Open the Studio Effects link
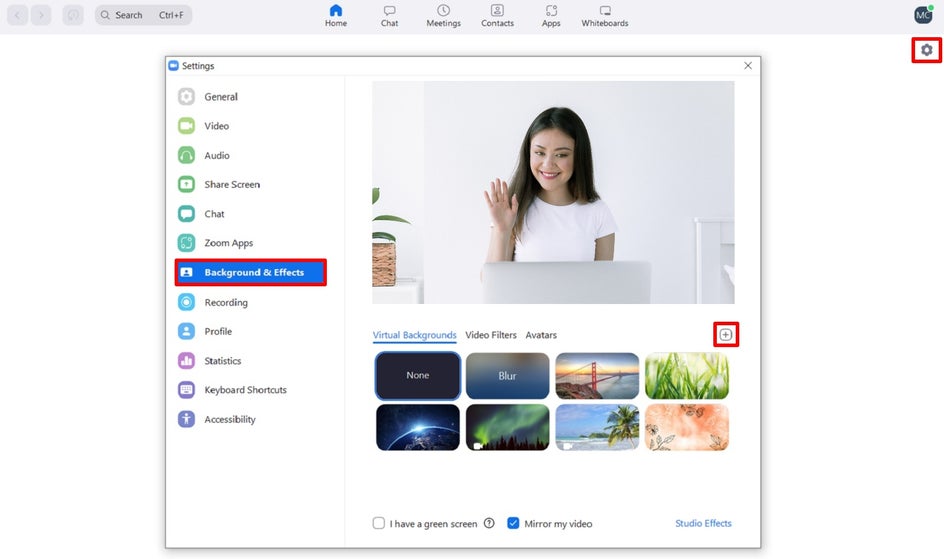The image size is (944, 559). click(703, 523)
